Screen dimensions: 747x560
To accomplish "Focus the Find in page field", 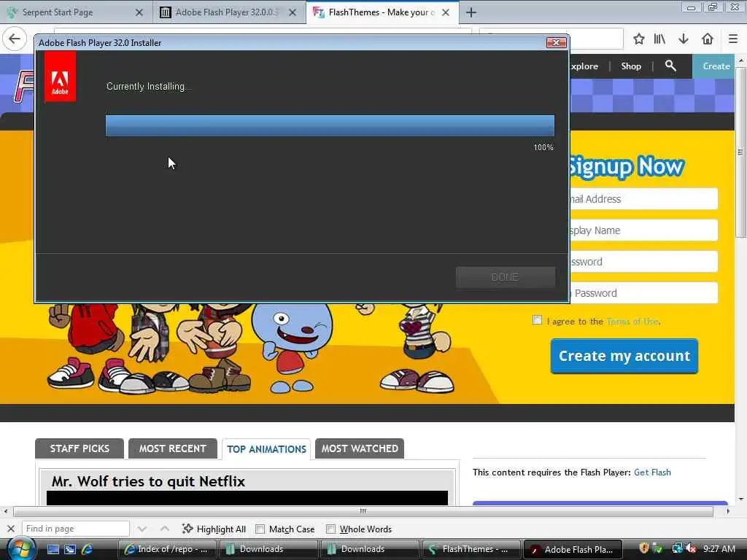I will click(x=76, y=529).
